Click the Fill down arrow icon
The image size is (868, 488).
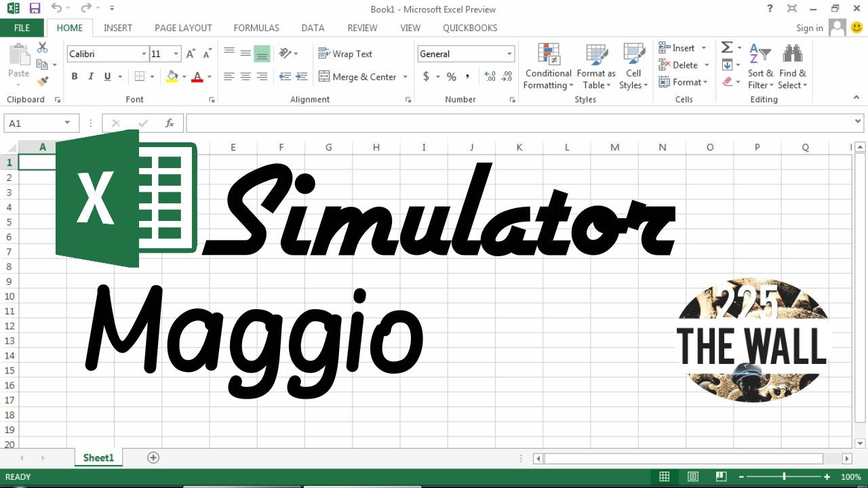pos(727,65)
